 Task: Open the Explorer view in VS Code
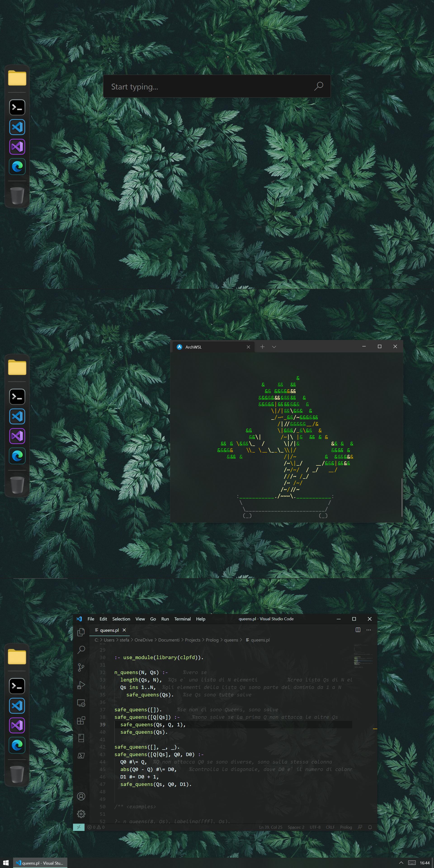pyautogui.click(x=81, y=632)
